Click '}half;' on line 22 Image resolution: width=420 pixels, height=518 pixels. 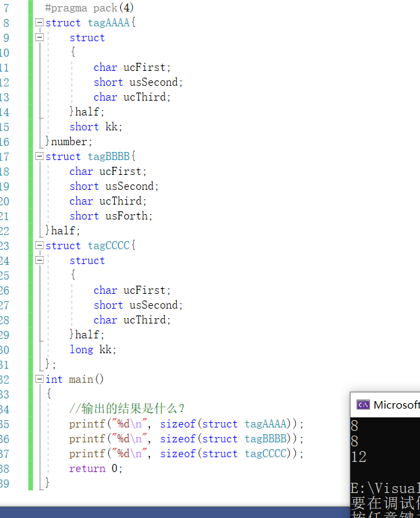coord(63,230)
